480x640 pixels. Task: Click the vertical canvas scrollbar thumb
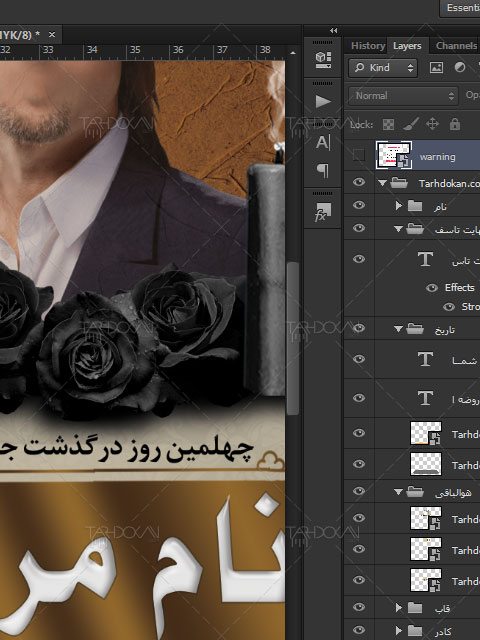293,338
